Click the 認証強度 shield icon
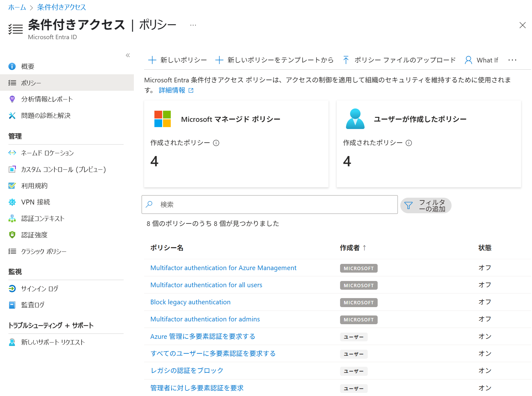 click(12, 235)
